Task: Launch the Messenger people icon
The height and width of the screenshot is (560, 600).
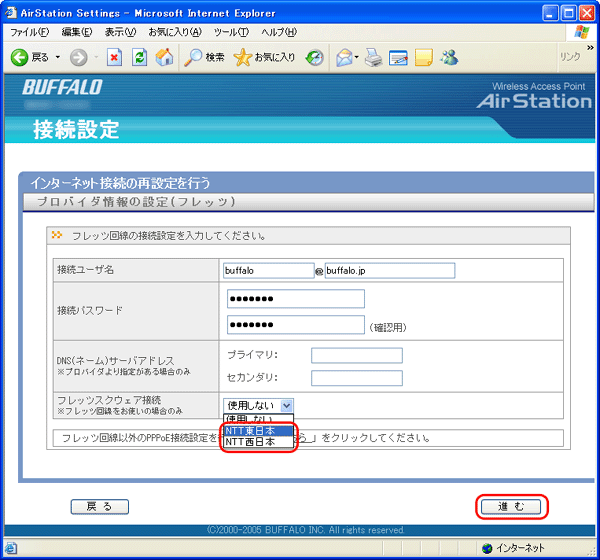Action: 449,57
